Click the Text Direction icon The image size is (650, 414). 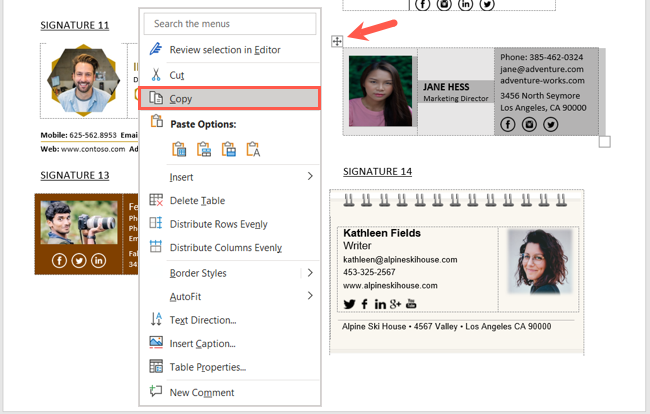click(x=156, y=319)
